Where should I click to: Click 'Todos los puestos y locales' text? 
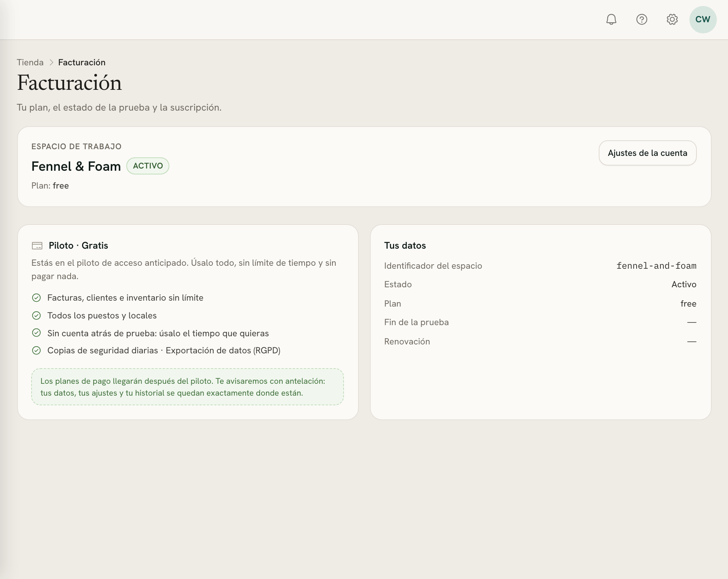click(102, 315)
